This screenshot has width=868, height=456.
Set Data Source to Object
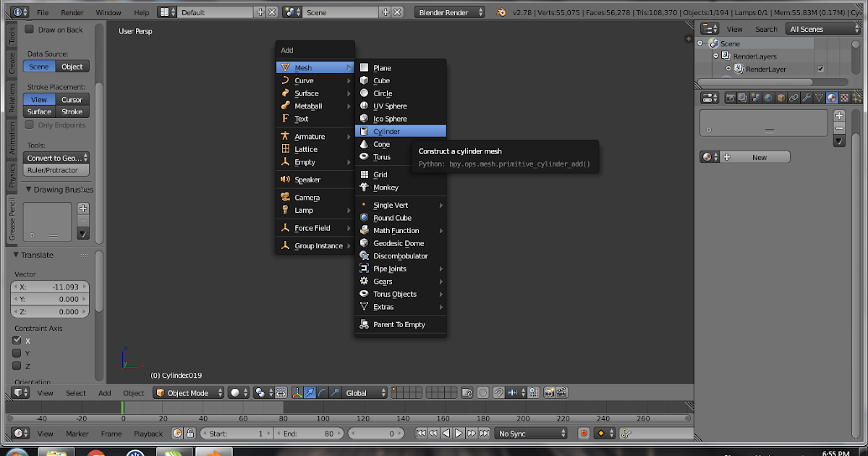tap(72, 67)
